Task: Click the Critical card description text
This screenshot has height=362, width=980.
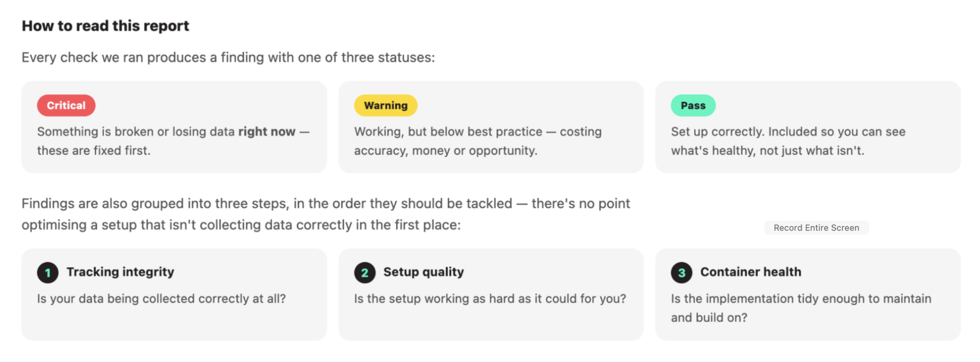Action: pos(174,141)
